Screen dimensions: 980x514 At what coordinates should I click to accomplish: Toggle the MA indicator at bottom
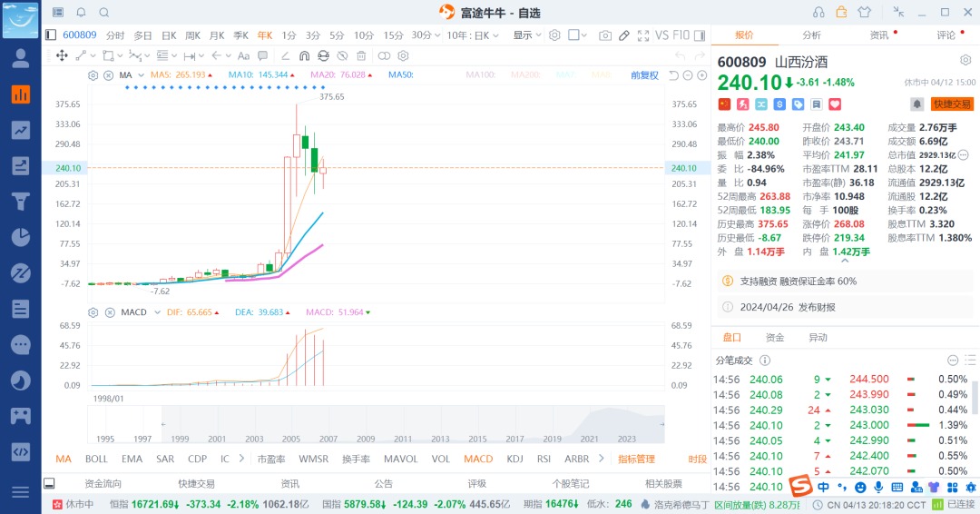pyautogui.click(x=64, y=459)
